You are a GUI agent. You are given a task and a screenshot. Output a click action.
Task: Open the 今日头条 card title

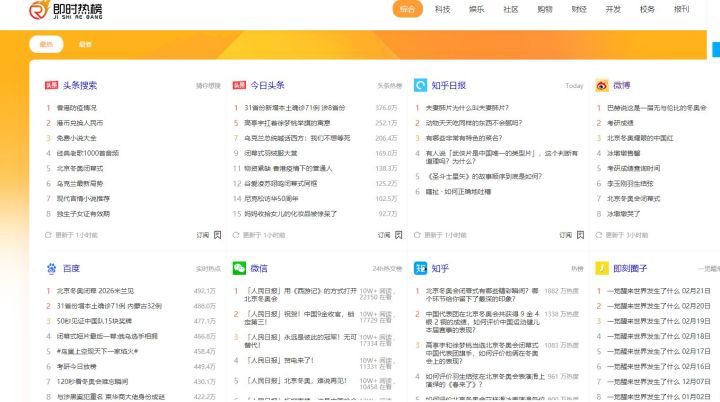point(267,85)
